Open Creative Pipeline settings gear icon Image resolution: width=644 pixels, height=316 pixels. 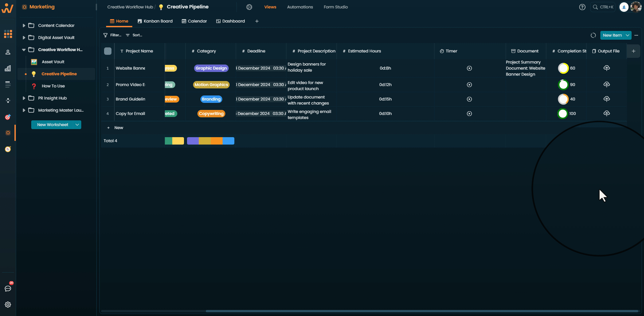point(249,7)
